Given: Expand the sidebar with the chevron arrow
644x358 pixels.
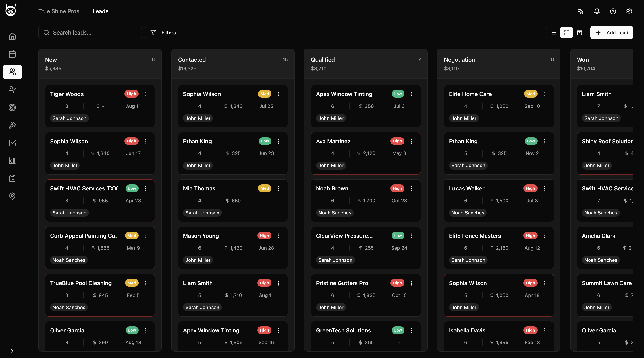Looking at the screenshot, I should (12, 351).
